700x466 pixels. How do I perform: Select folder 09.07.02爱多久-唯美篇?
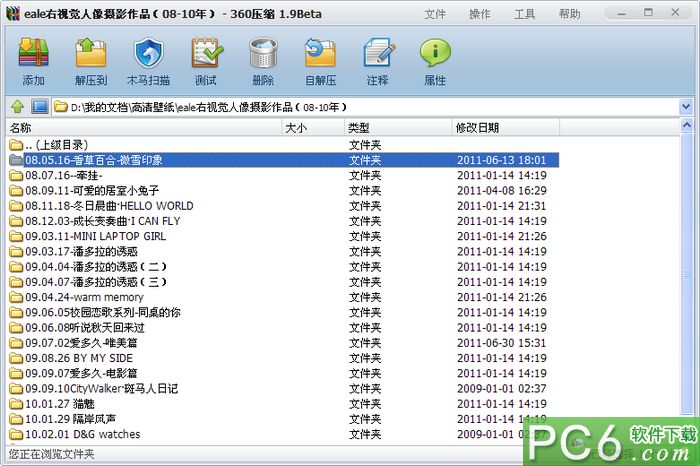click(283, 343)
